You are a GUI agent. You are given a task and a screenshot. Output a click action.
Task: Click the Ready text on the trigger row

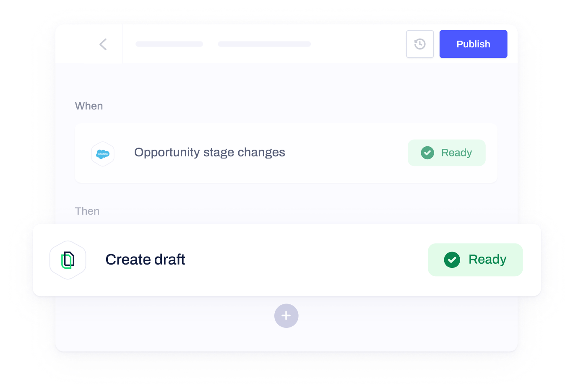[456, 153]
